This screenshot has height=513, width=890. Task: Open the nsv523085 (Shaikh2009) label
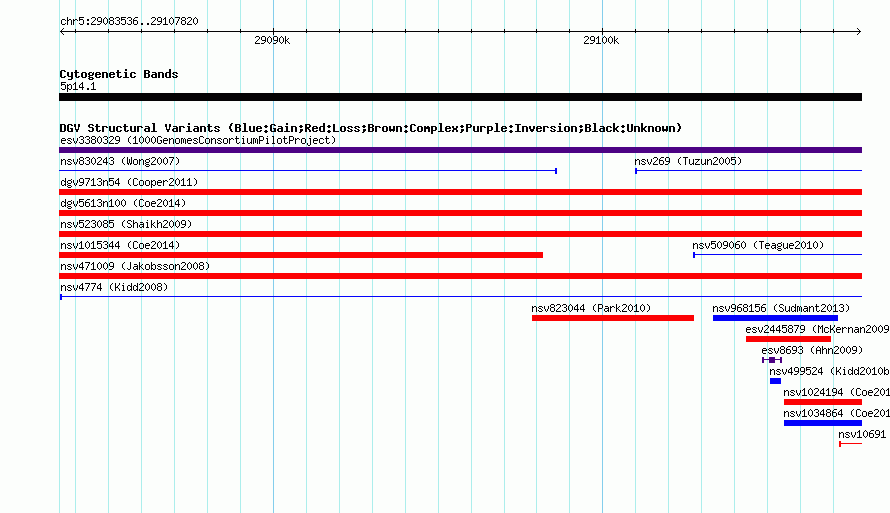point(126,224)
